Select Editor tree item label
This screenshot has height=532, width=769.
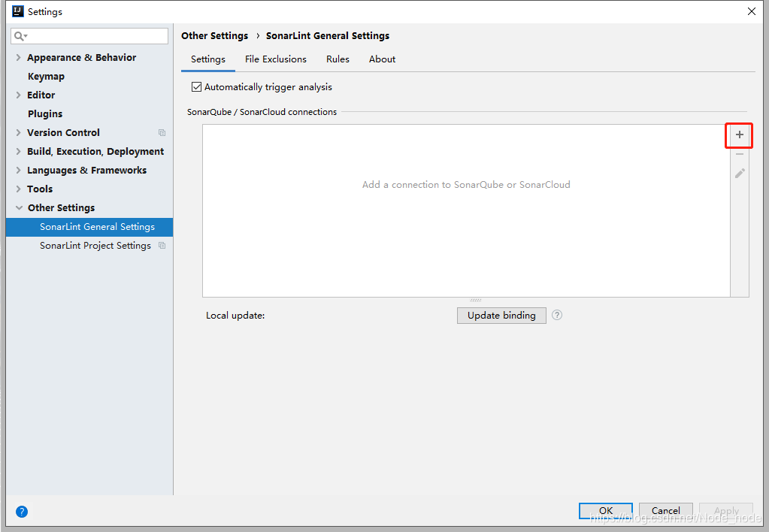coord(41,95)
